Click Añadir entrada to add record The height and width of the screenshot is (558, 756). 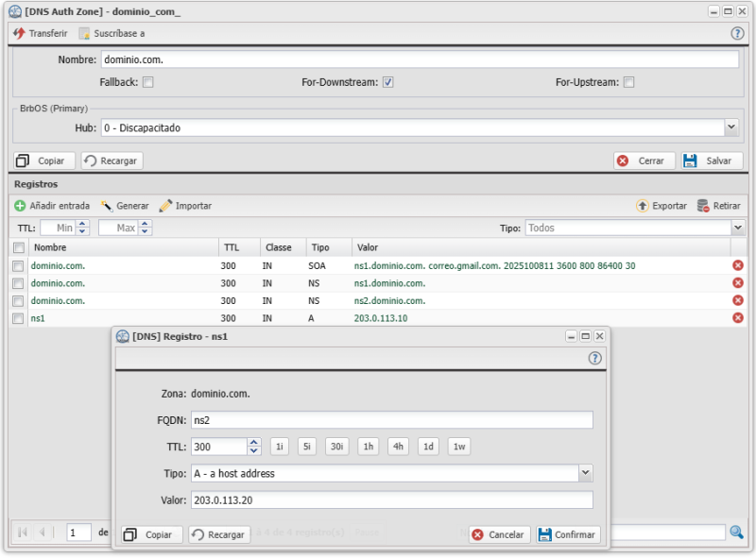click(x=52, y=206)
